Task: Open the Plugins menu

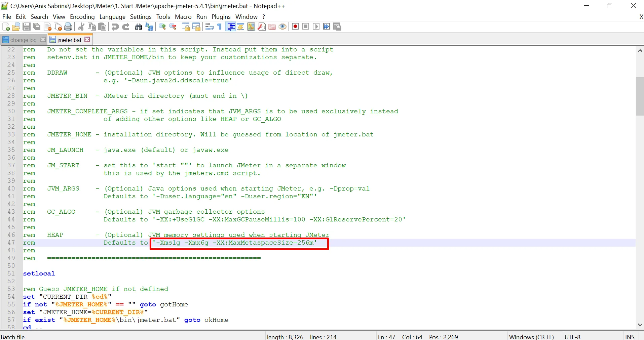Action: pyautogui.click(x=221, y=17)
